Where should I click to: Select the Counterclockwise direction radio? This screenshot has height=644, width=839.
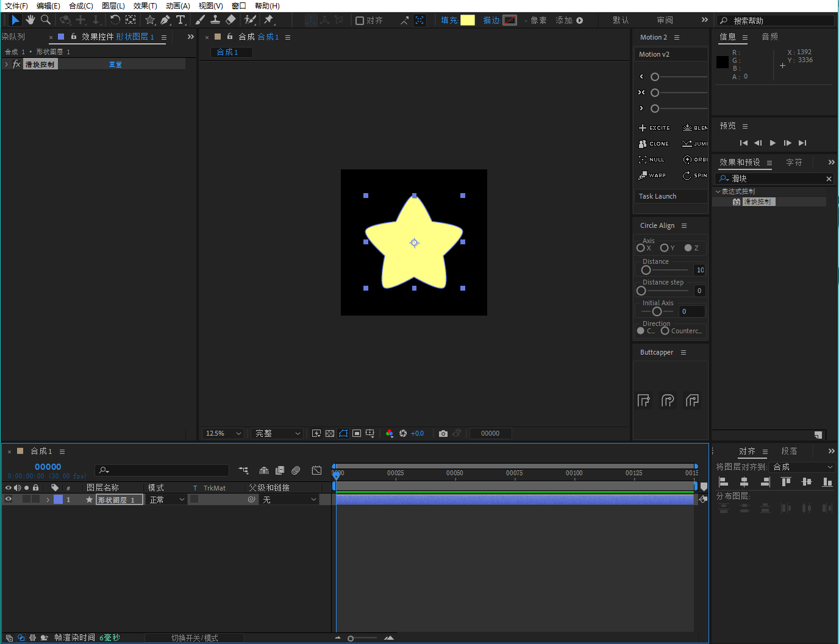pos(665,331)
